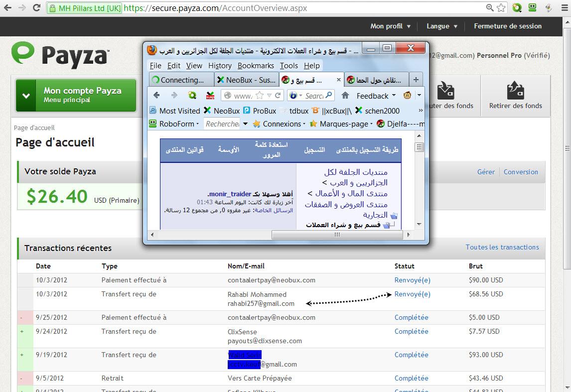Open the tdbux bookmark in Firefox
Screen dimensions: 571x392
coord(295,111)
